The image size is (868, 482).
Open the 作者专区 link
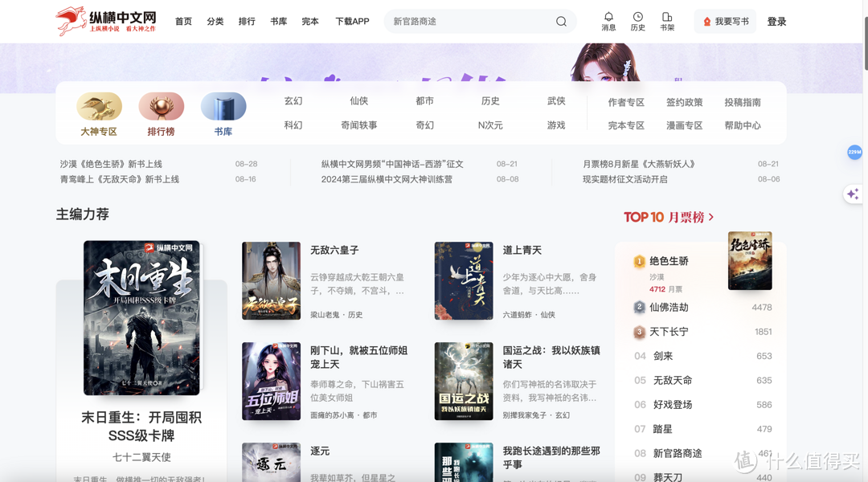coord(626,102)
